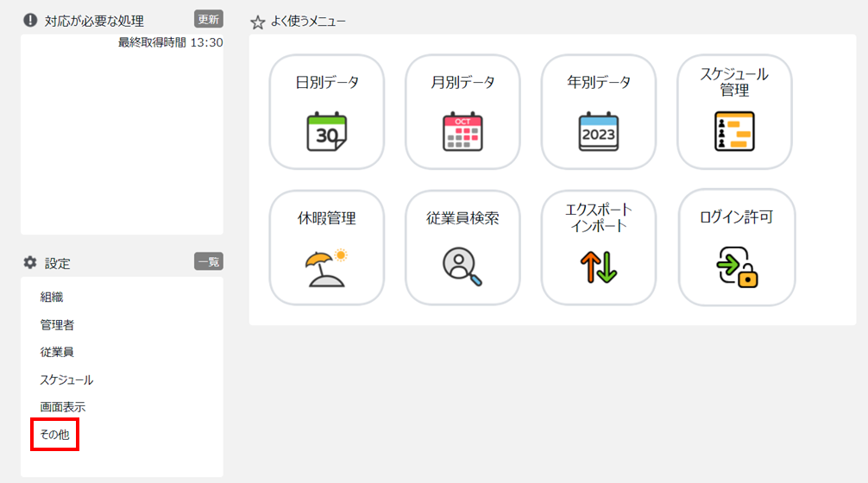Click the よく使うメニュー heading text
This screenshot has width=868, height=483.
[308, 22]
